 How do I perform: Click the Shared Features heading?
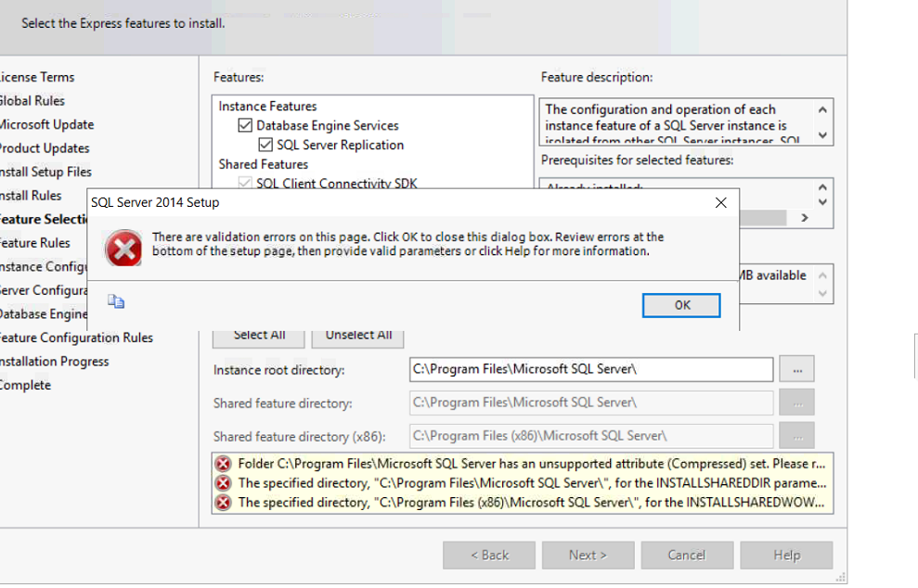tap(264, 164)
